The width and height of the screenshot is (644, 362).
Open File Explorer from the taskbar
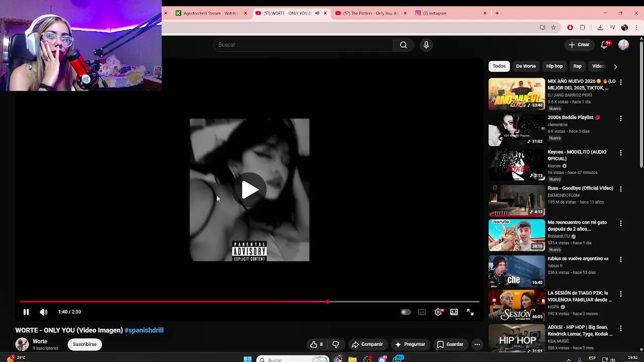click(352, 359)
